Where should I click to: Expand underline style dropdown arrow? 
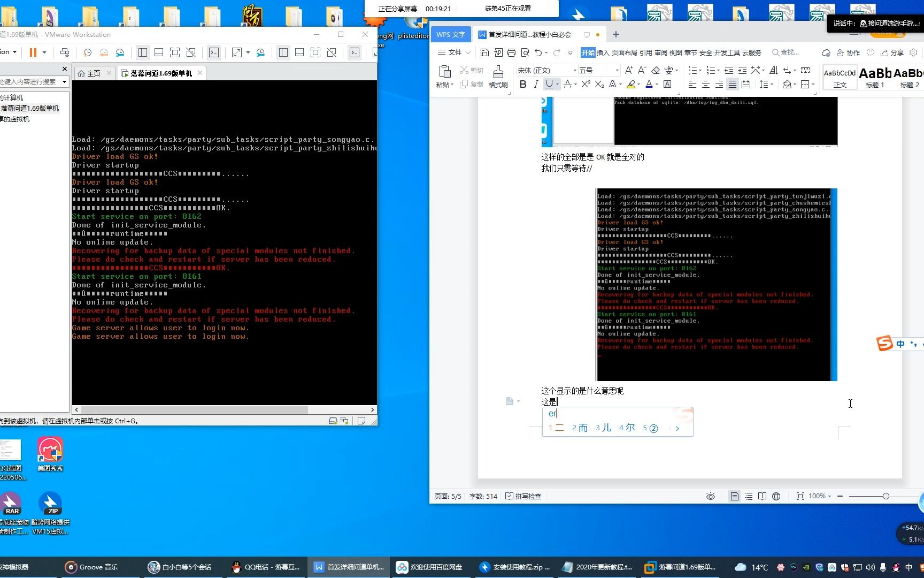click(557, 84)
